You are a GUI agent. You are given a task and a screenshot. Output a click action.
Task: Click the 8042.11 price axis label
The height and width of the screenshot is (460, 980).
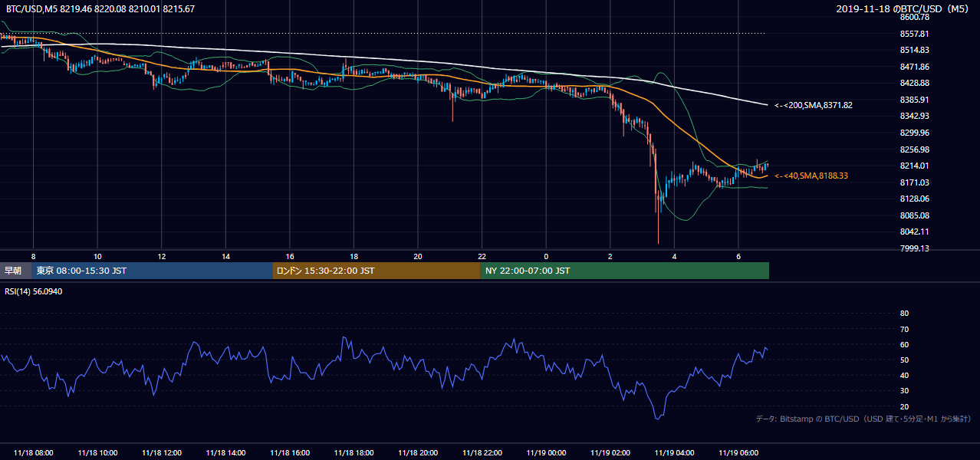(914, 232)
